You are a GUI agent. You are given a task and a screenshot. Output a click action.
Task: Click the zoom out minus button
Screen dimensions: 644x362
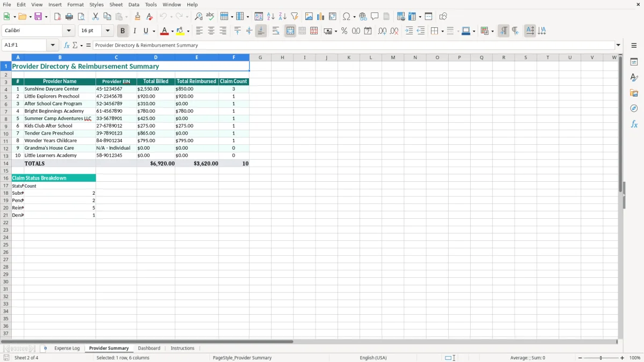[580, 358]
